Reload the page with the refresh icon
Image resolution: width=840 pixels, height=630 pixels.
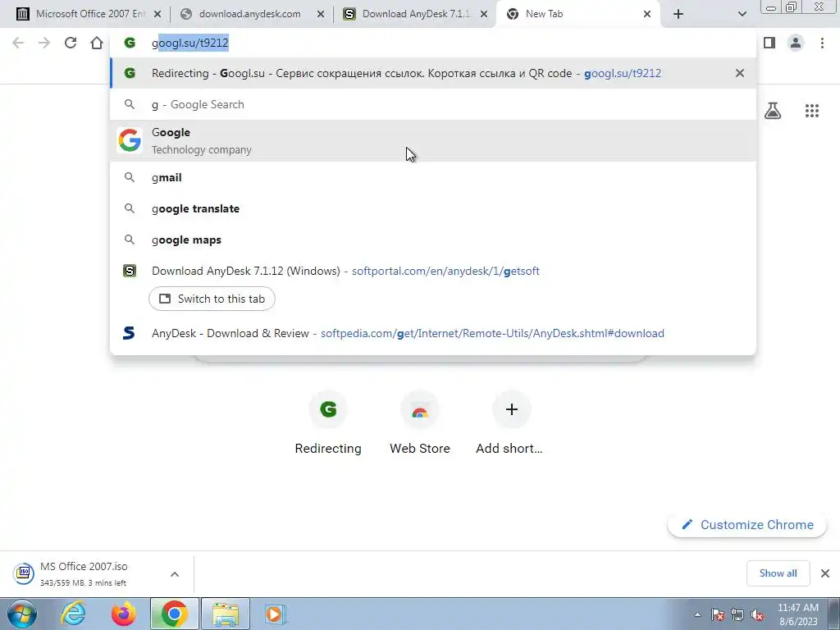tap(71, 43)
